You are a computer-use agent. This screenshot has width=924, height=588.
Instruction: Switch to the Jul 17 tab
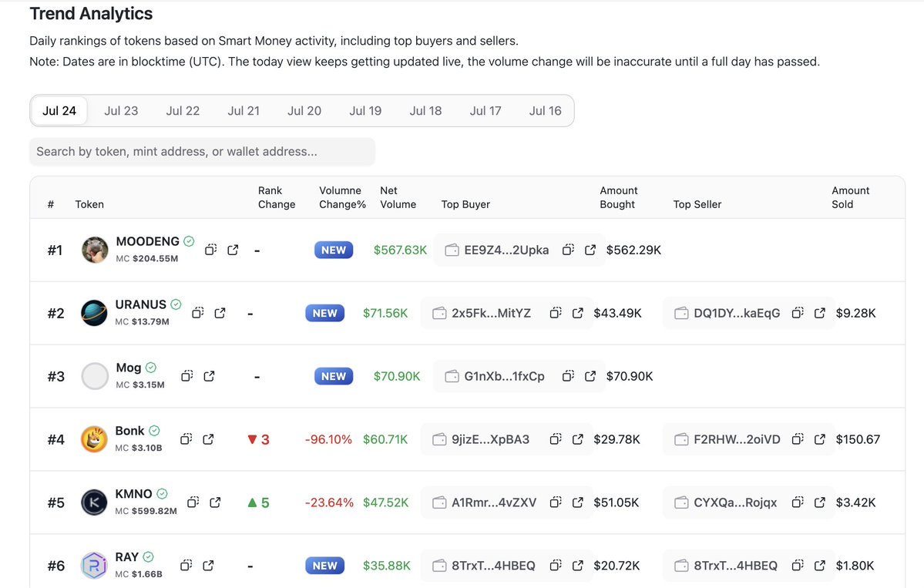click(485, 111)
